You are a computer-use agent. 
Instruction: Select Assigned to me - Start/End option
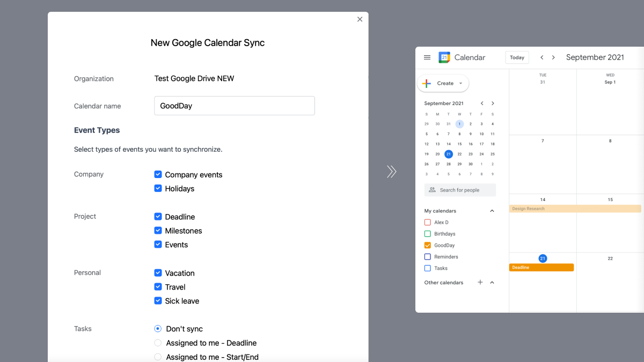point(158,357)
